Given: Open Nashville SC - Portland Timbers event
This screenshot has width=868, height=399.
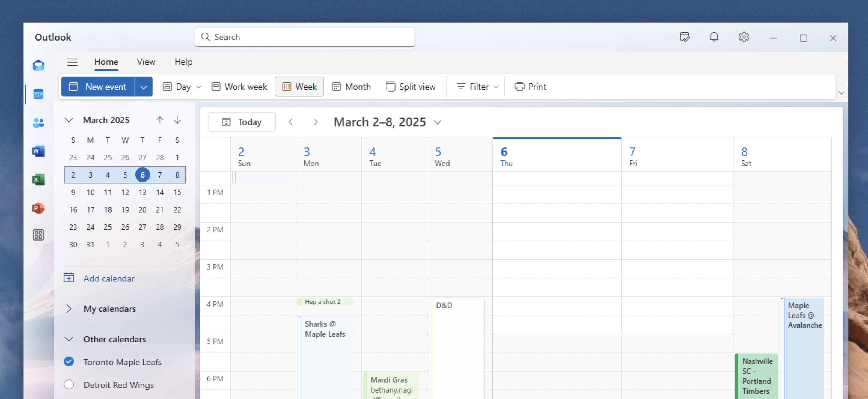Looking at the screenshot, I should click(x=756, y=376).
